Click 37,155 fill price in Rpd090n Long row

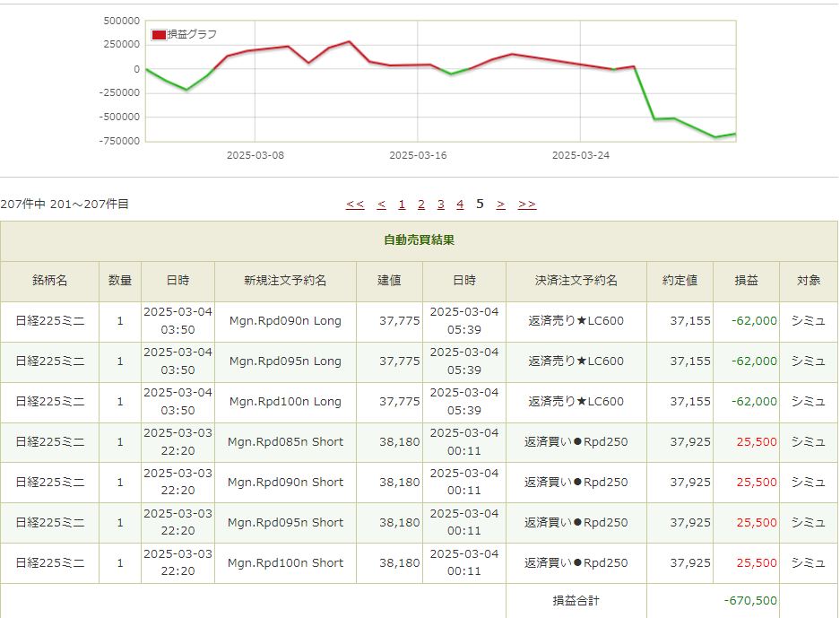pyautogui.click(x=690, y=321)
